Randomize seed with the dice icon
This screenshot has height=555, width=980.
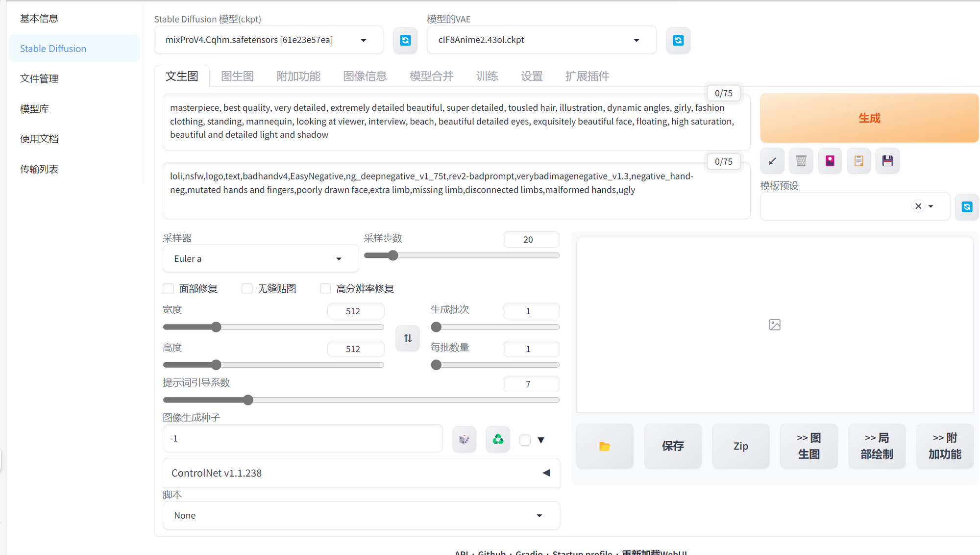click(464, 439)
